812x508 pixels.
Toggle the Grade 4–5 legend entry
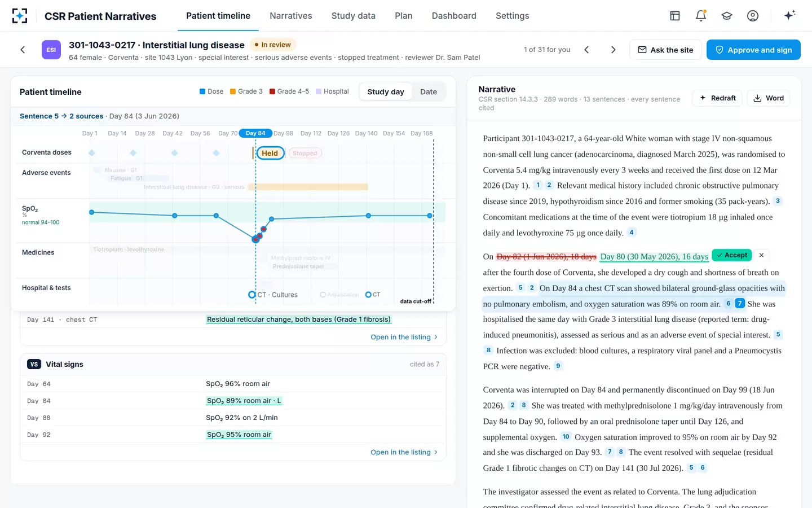pos(289,91)
